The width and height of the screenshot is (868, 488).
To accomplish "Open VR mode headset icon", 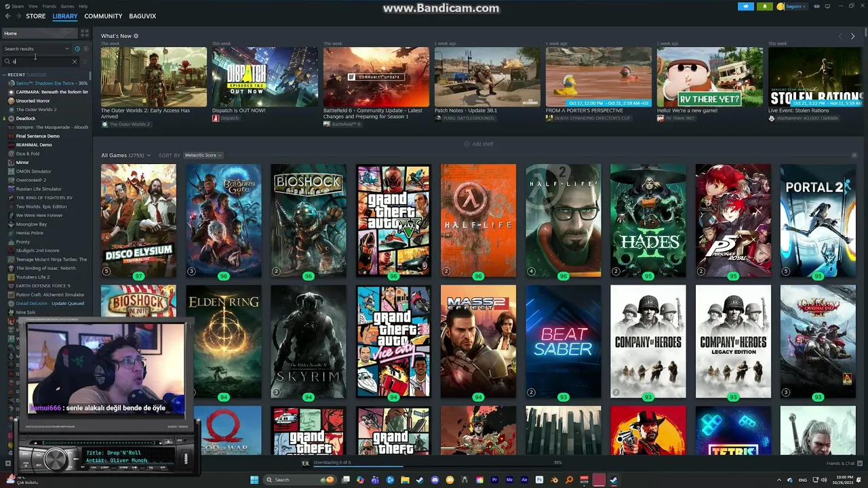I will (816, 6).
